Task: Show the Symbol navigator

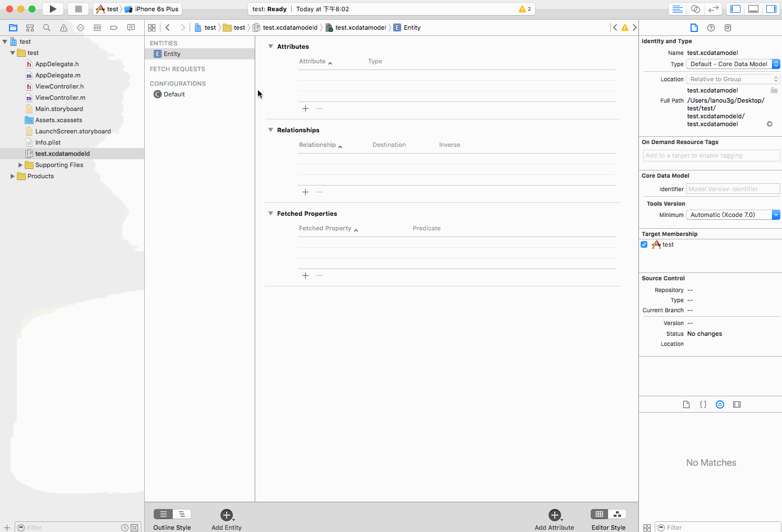Action: [30, 27]
